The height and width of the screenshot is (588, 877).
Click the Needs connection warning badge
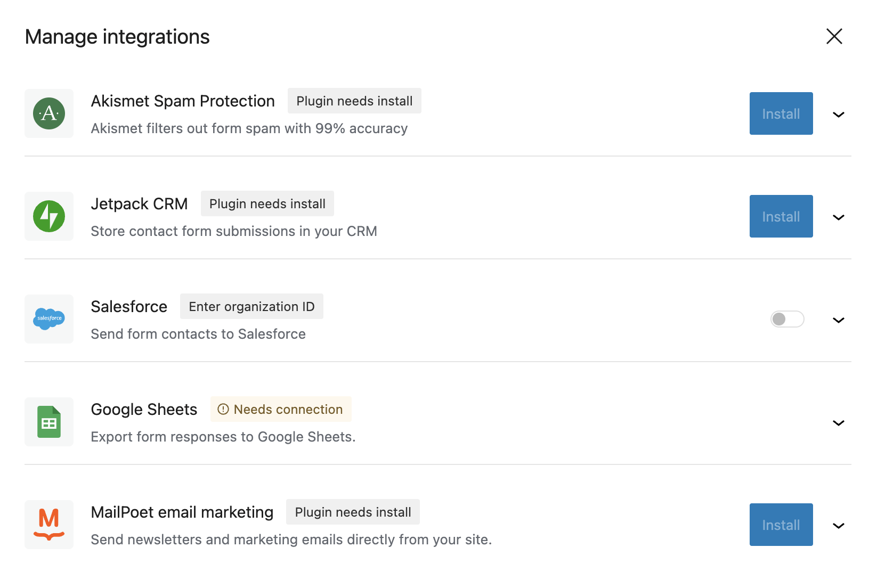click(281, 410)
